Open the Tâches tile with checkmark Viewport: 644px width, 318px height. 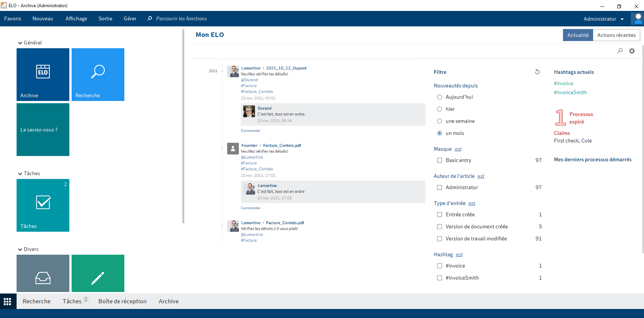tap(43, 205)
